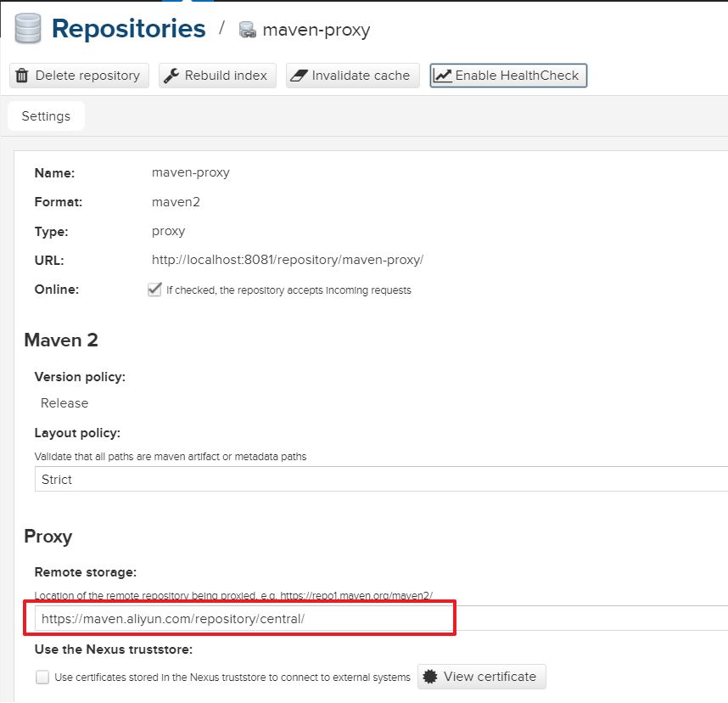Click the maven-proxy breadcrumb label
Viewport: 728px width, 703px height.
tap(316, 30)
